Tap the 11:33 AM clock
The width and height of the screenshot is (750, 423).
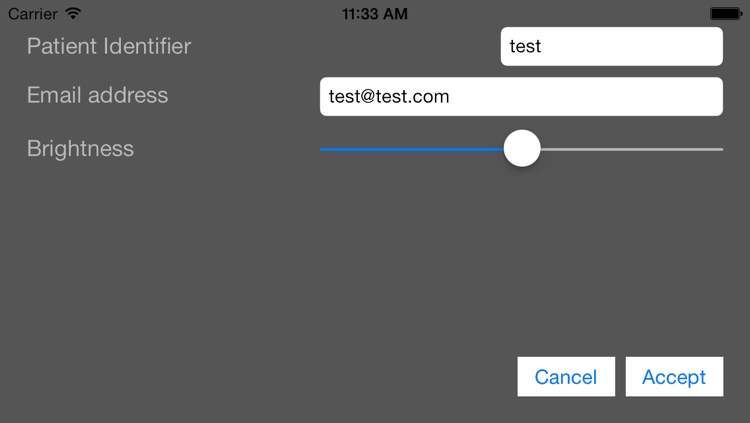tap(374, 14)
